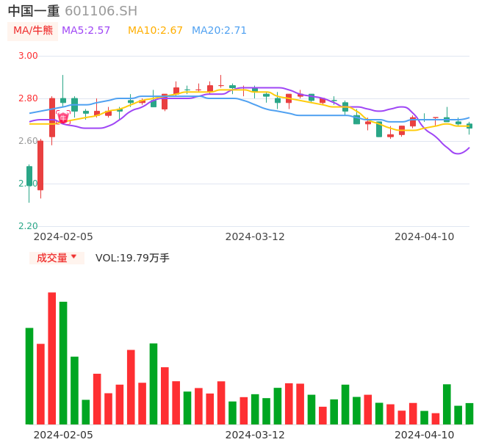
Task: Click the stock name 中国一重
Action: coord(34,11)
